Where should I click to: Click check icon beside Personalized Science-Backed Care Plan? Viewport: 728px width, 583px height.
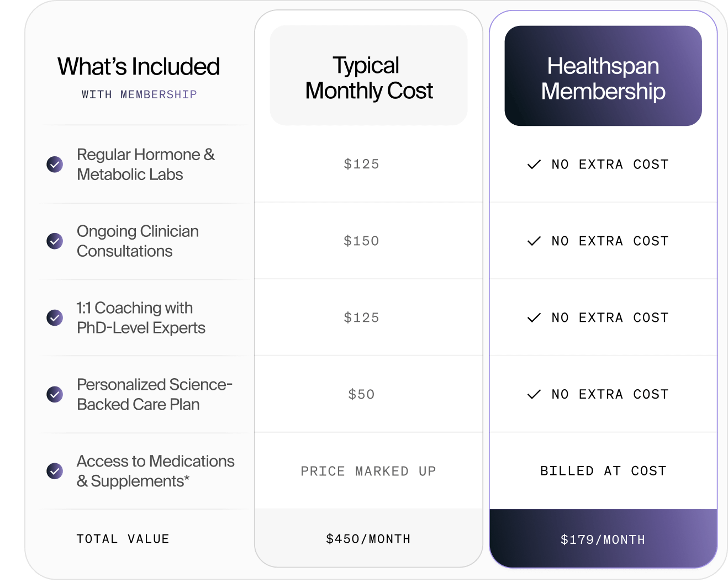(x=55, y=394)
